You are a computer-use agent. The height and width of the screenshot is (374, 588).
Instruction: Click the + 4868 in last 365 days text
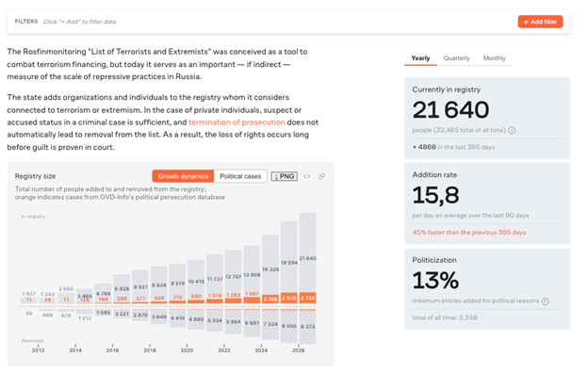coord(453,147)
